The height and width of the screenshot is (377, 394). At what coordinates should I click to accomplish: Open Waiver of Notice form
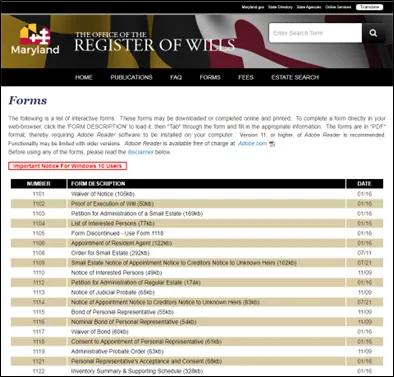103,194
